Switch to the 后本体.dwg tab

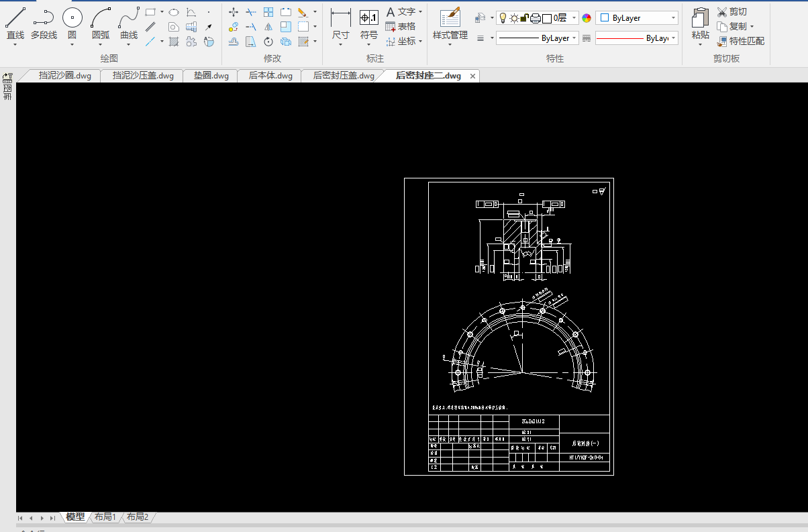click(270, 76)
